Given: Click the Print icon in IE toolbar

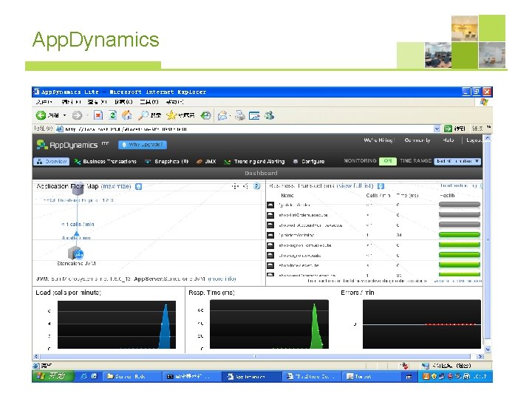Looking at the screenshot, I should 240,116.
